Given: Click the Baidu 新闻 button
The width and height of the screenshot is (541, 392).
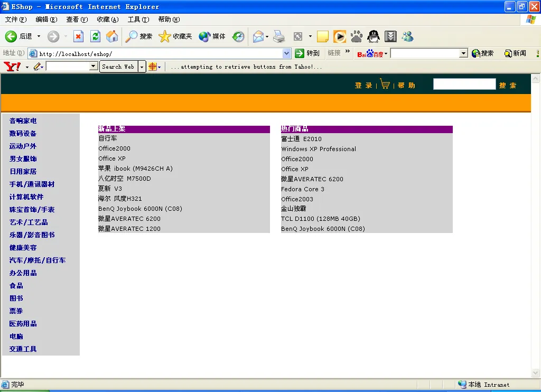Looking at the screenshot, I should pos(515,53).
